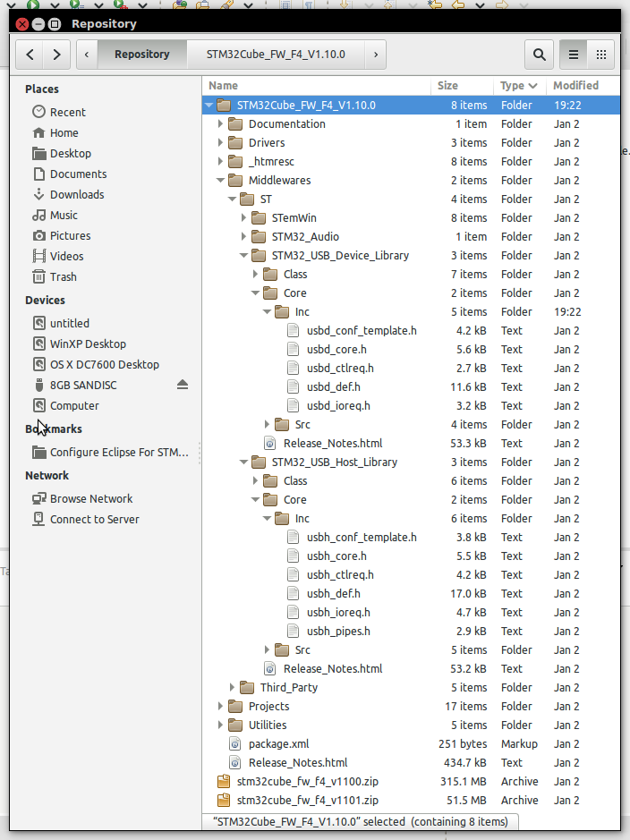This screenshot has width=630, height=840.
Task: Collapse the STM32_USB_Host_Library folder
Action: tap(244, 462)
